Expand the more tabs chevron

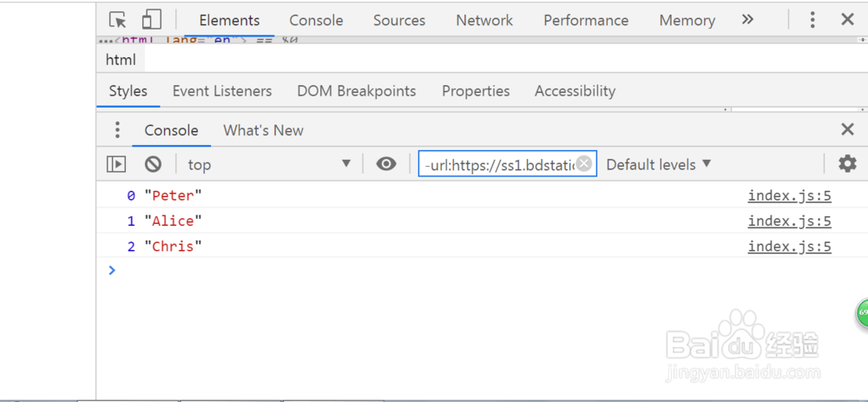[x=747, y=20]
